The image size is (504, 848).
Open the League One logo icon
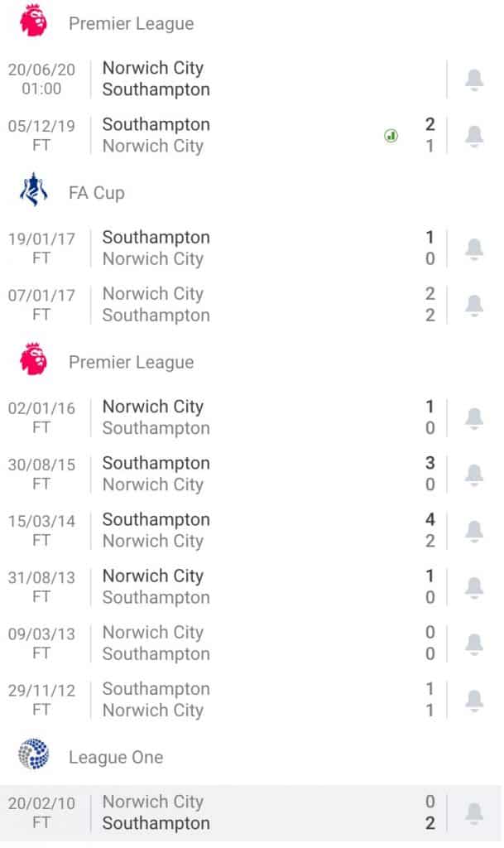point(31,756)
